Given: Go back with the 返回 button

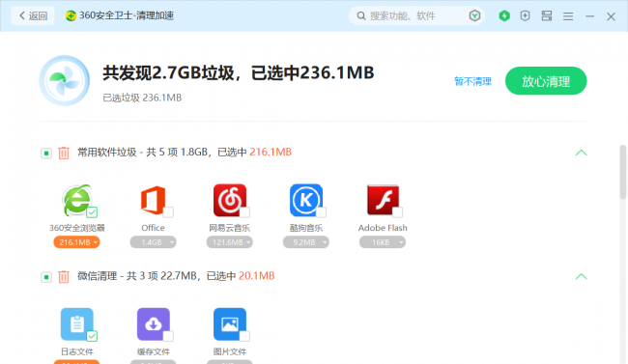Looking at the screenshot, I should coord(33,16).
